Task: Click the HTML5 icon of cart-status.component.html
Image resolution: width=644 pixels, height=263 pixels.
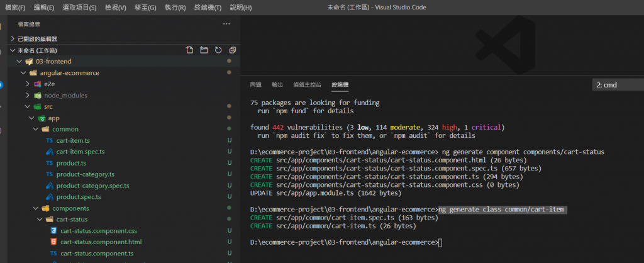Action: pos(53,242)
